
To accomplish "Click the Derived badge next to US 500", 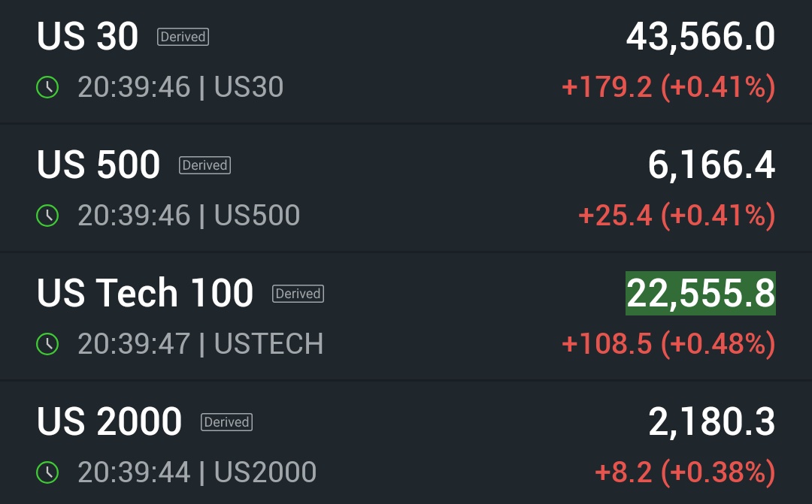I will (x=205, y=165).
